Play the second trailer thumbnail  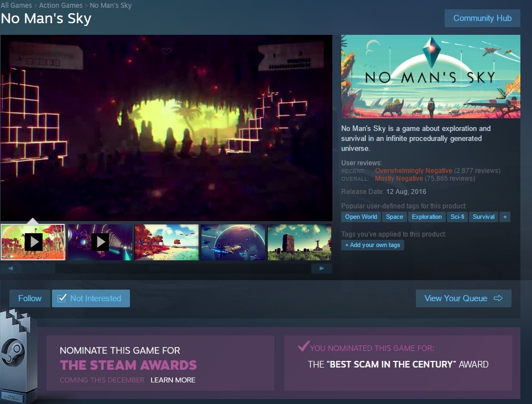(100, 242)
